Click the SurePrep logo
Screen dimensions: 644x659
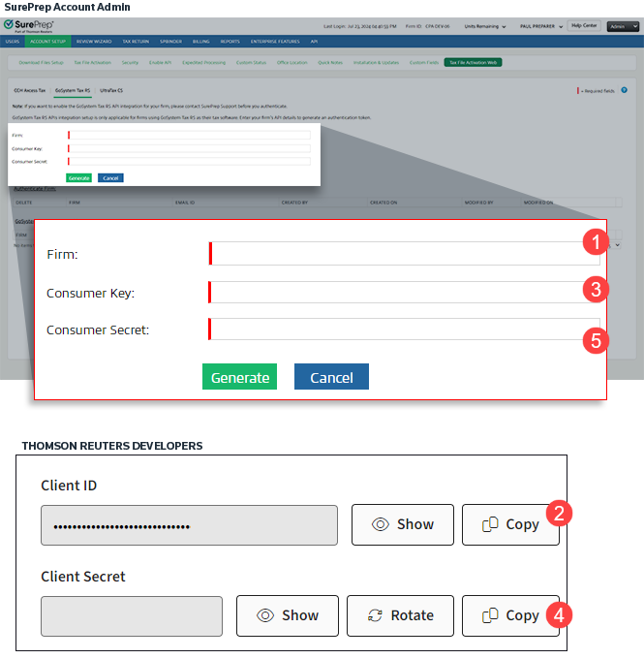pos(28,26)
